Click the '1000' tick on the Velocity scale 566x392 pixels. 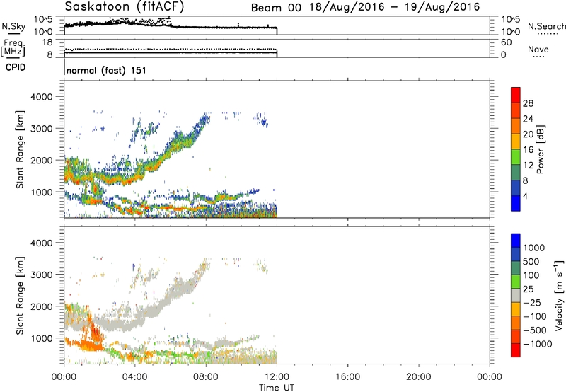pyautogui.click(x=534, y=248)
